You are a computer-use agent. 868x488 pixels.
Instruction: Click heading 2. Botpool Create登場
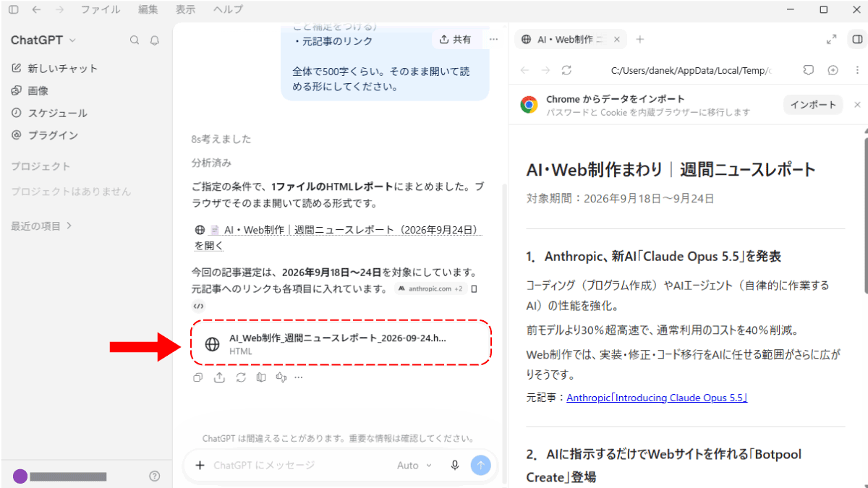(x=664, y=466)
